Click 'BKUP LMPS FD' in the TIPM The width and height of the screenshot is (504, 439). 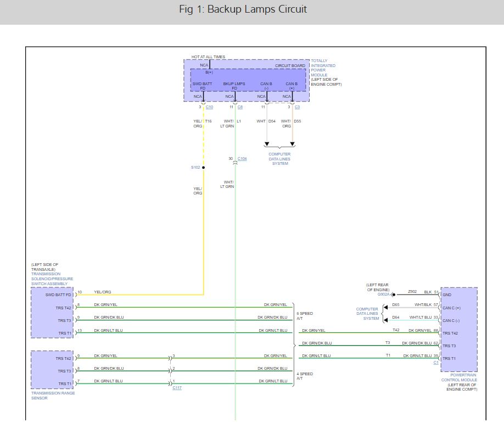(234, 86)
